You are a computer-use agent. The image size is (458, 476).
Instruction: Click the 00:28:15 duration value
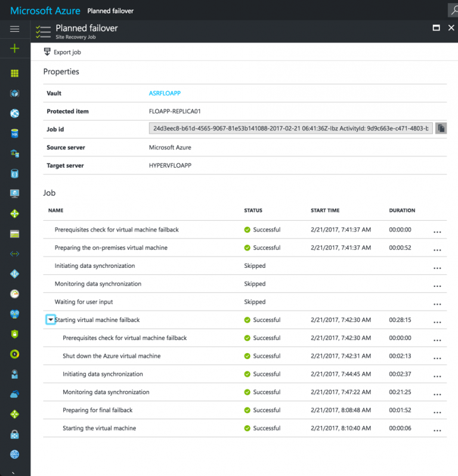click(x=400, y=320)
